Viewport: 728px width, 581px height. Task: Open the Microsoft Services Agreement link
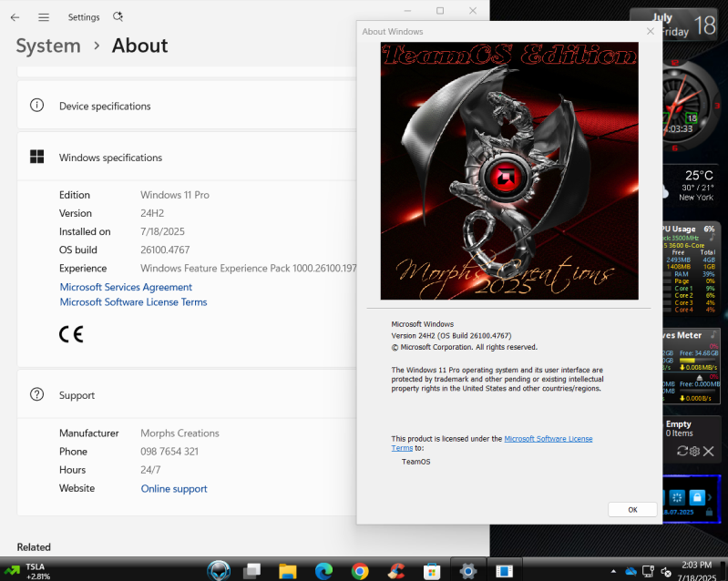tap(126, 287)
